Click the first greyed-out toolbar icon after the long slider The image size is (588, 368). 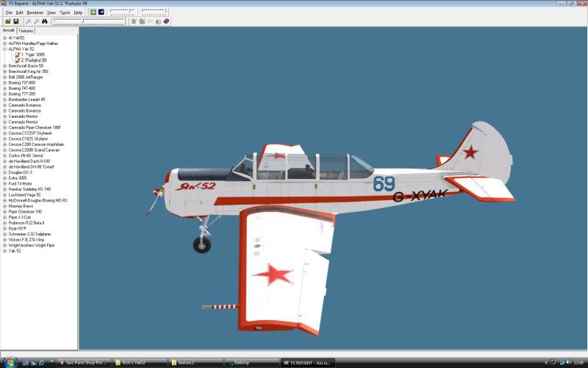pos(134,21)
